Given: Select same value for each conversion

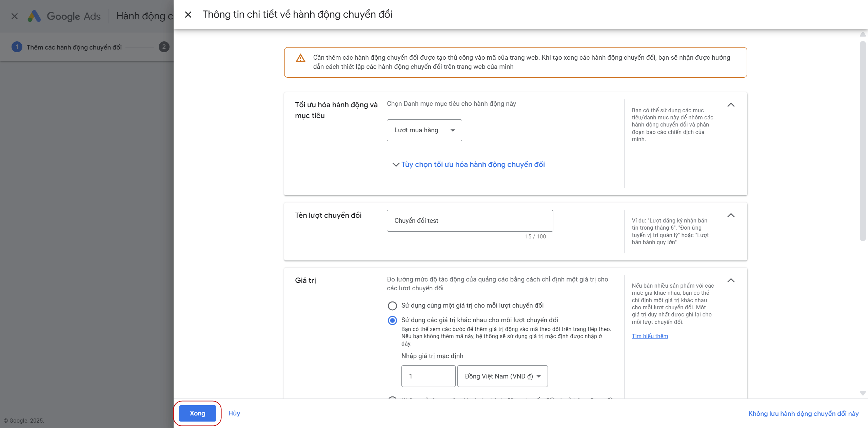Looking at the screenshot, I should pos(392,306).
